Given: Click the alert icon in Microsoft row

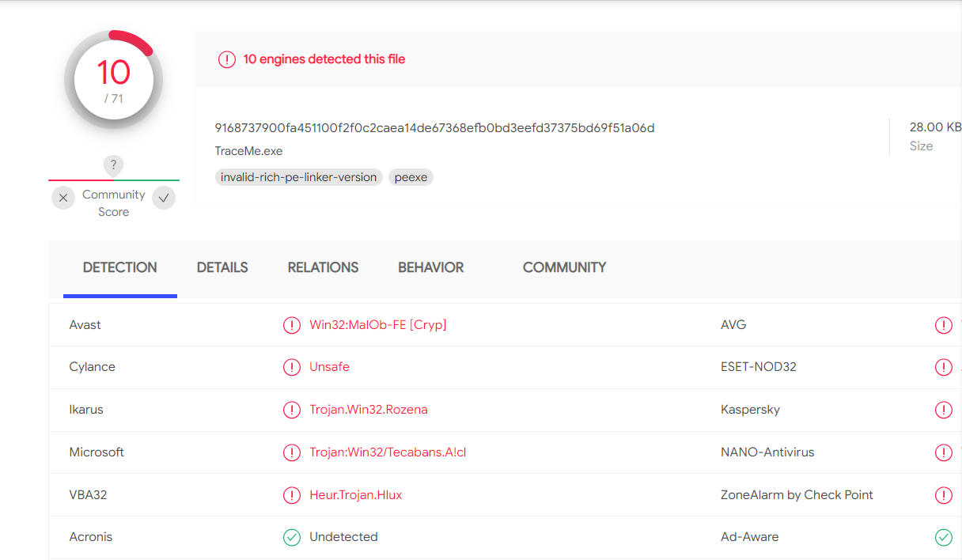Looking at the screenshot, I should point(292,452).
